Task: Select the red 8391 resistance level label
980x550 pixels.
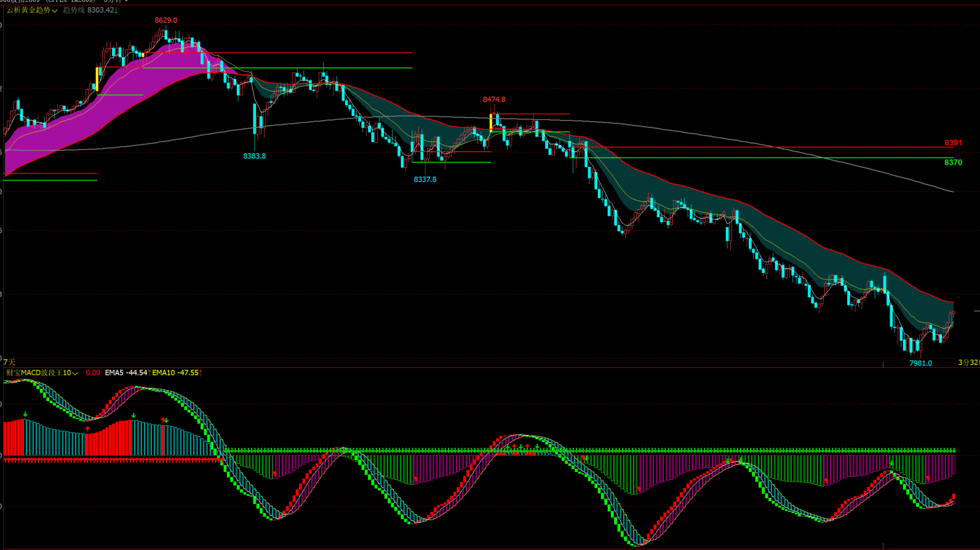Action: pos(953,143)
